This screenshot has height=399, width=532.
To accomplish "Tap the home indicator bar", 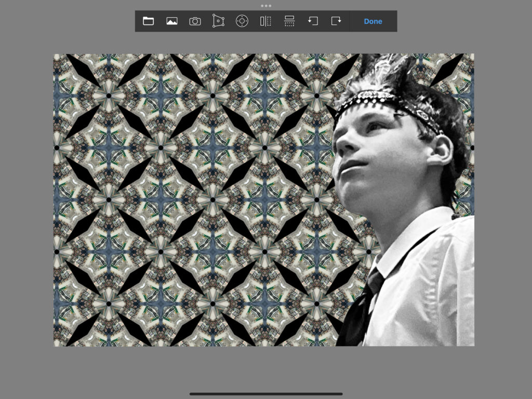I will [266, 394].
